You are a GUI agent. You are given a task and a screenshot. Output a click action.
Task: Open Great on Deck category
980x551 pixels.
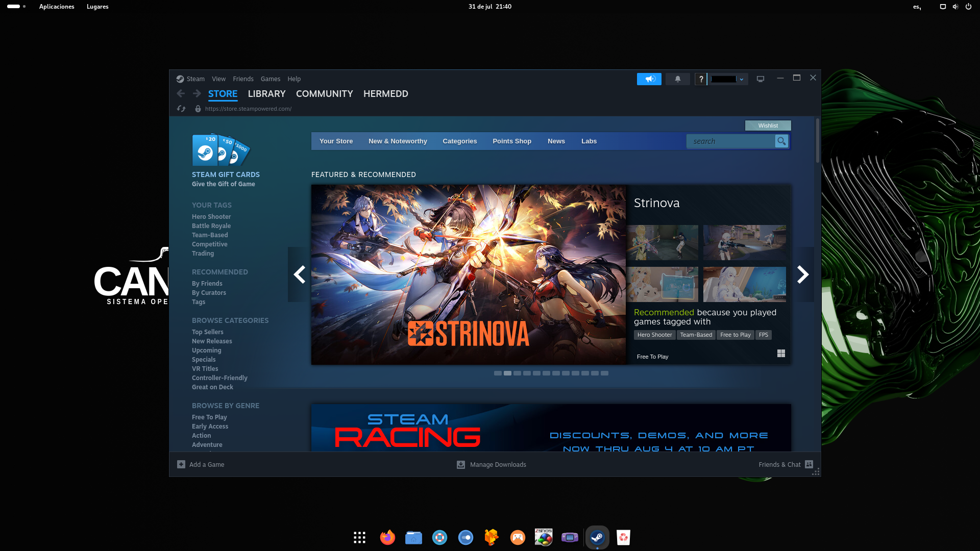212,387
